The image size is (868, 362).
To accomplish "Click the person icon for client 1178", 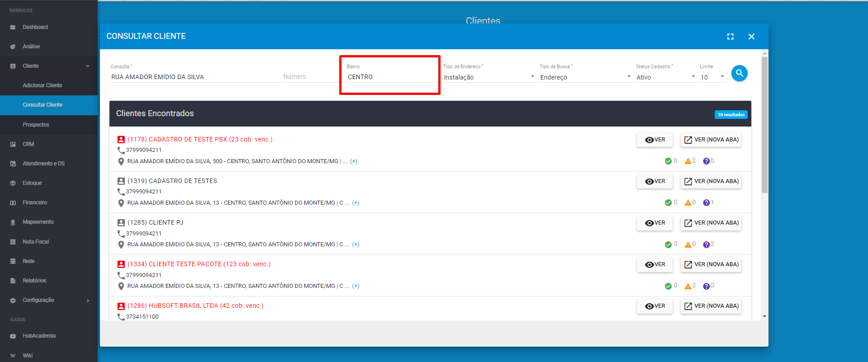I will coord(121,140).
